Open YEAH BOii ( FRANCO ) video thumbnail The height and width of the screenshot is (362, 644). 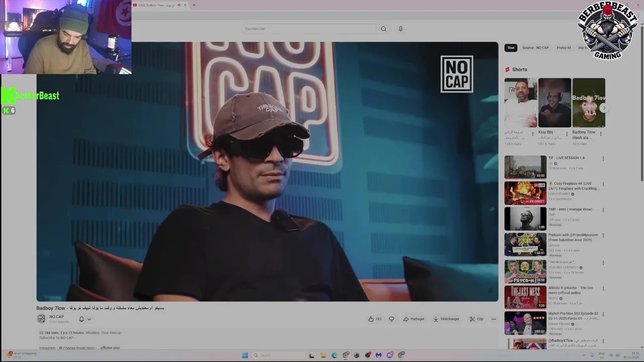(525, 271)
